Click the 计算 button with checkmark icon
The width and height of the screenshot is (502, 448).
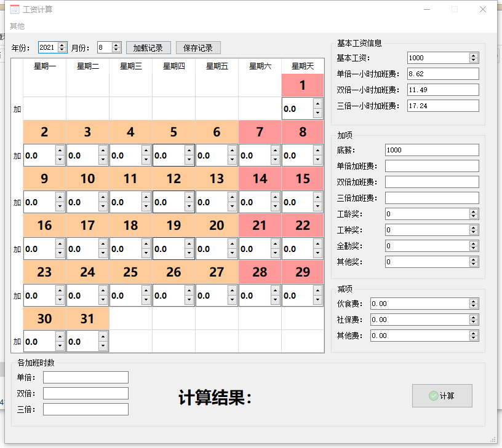tap(442, 396)
